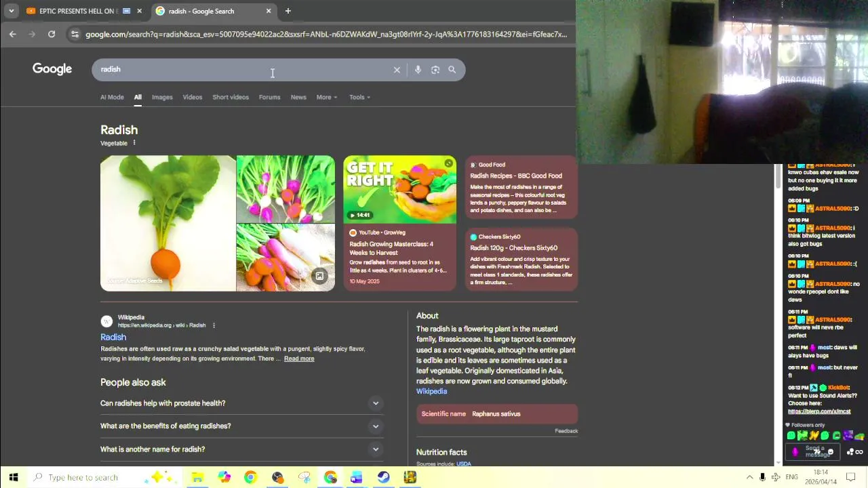Reload the Google search page
Viewport: 868px width, 488px height.
click(52, 34)
